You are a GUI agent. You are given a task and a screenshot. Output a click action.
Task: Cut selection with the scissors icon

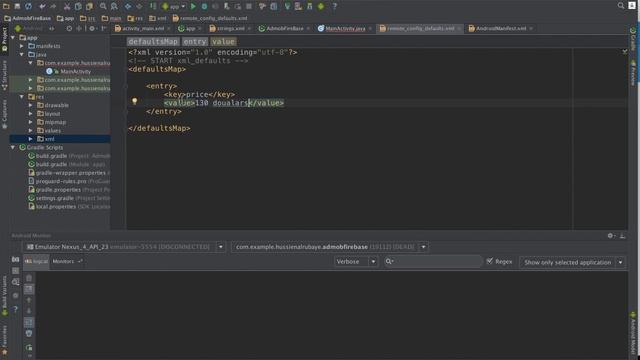coord(67,6)
